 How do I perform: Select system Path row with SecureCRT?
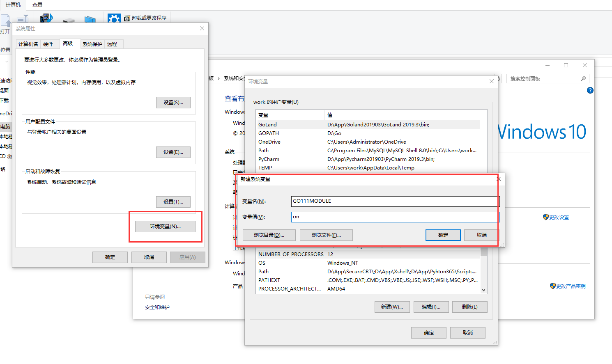point(368,272)
